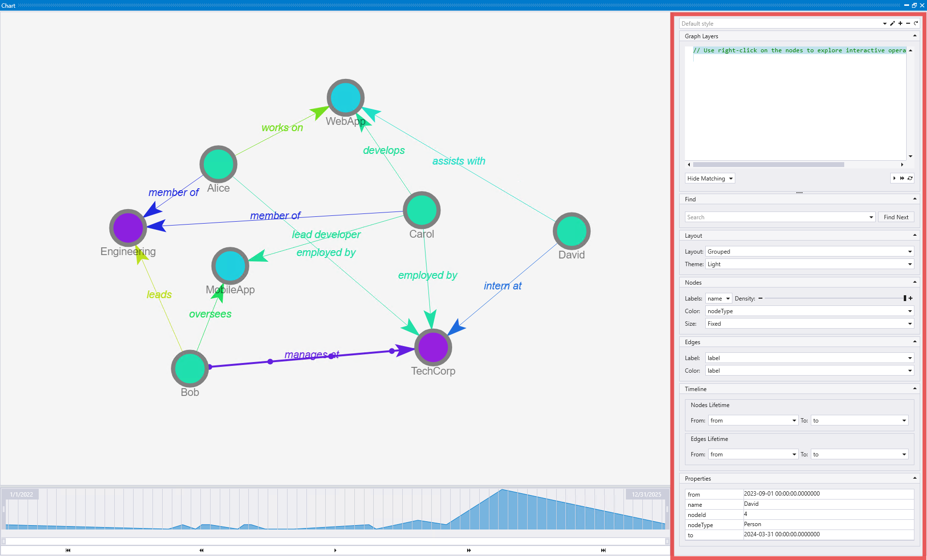Remove style using the minus icon
The image size is (927, 560).
(908, 23)
